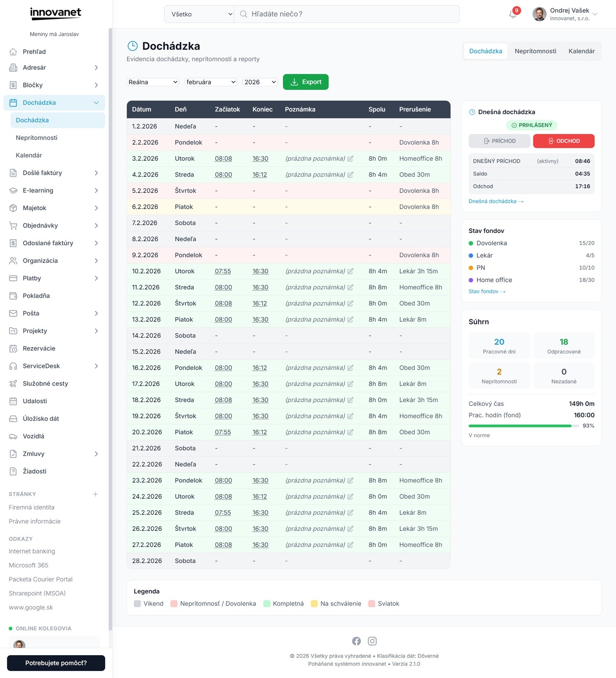Switch to the Neprítomnosti tab
This screenshot has height=678, width=616.
tap(535, 51)
